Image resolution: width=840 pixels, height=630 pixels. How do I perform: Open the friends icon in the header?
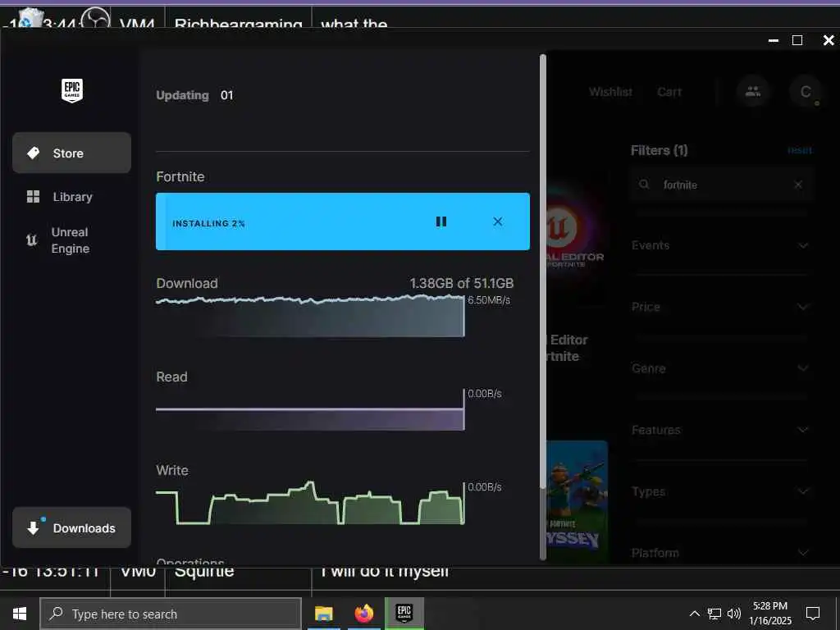753,91
